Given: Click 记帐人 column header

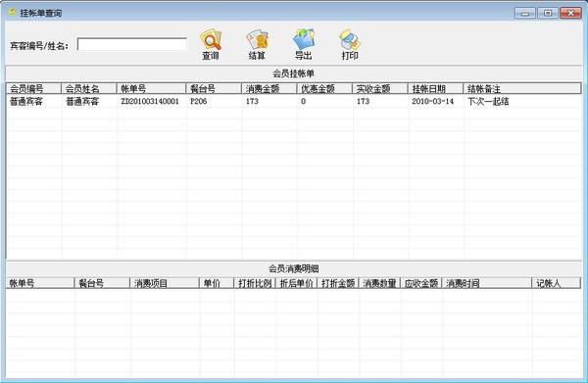Looking at the screenshot, I should pyautogui.click(x=556, y=283).
